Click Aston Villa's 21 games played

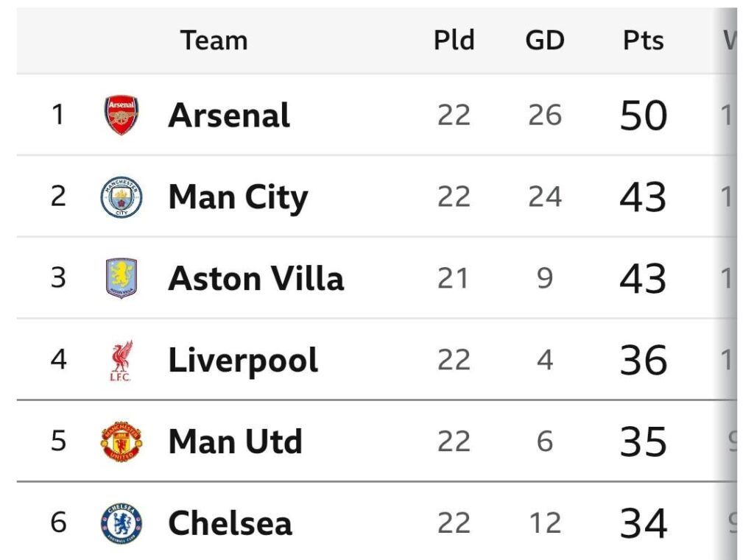coord(454,279)
